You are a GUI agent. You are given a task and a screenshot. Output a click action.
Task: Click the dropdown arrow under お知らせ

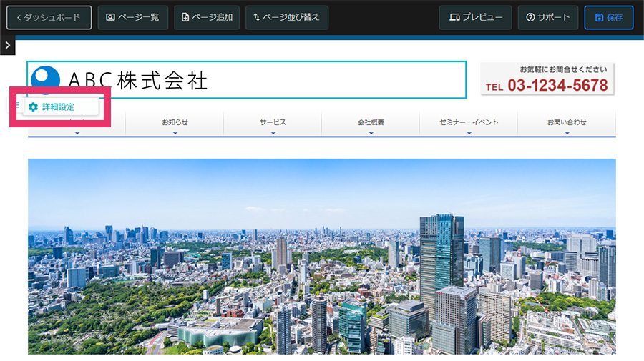point(175,133)
